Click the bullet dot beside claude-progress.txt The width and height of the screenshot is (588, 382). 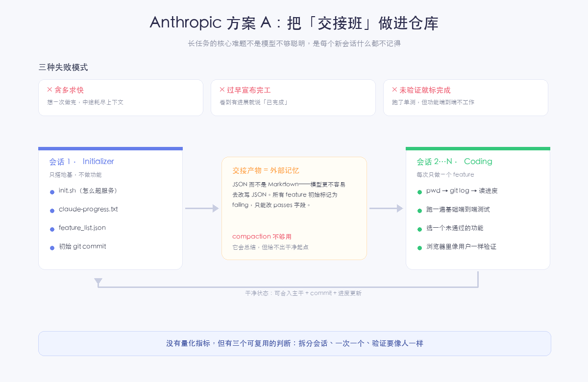point(52,211)
